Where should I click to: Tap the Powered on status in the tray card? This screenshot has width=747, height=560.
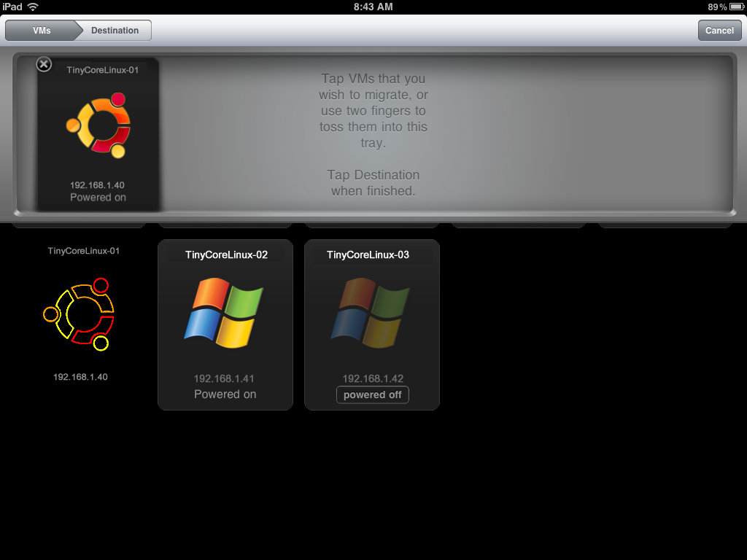(98, 197)
